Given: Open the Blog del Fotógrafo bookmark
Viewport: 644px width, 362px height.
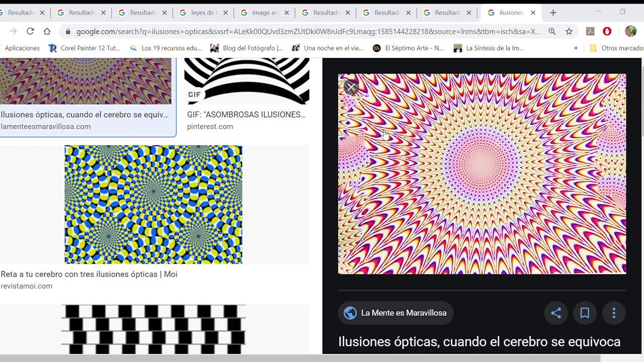Looking at the screenshot, I should (247, 48).
